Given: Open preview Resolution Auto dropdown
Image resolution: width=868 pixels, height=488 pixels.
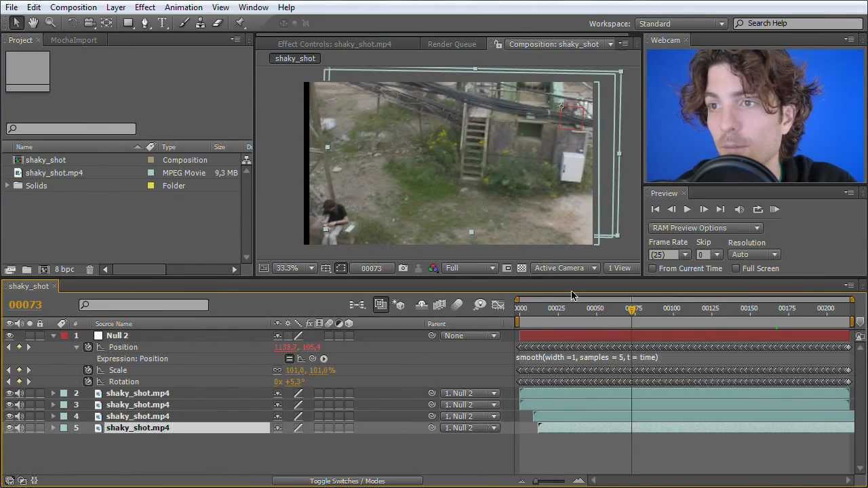Looking at the screenshot, I should tap(754, 255).
